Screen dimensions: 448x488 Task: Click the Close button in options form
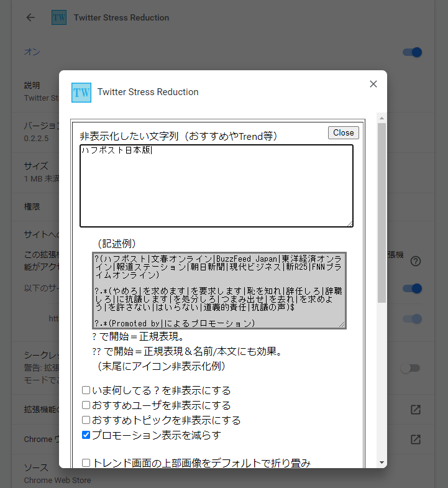coord(344,132)
